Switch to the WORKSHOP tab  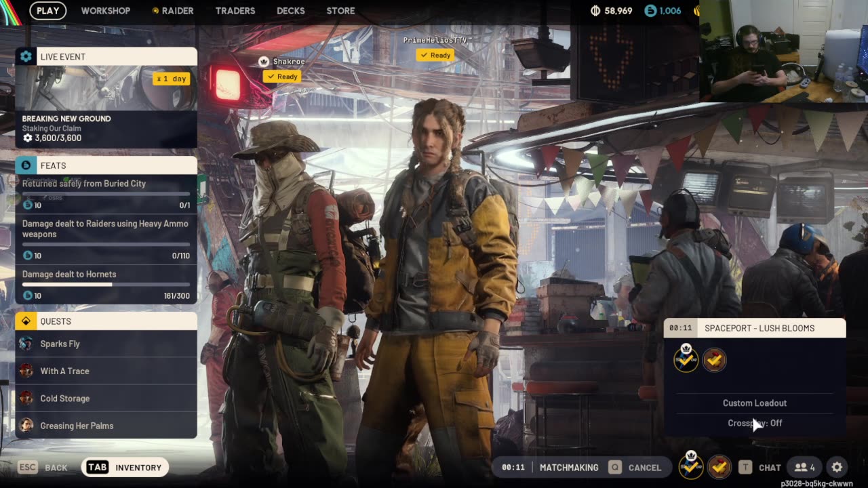click(106, 11)
